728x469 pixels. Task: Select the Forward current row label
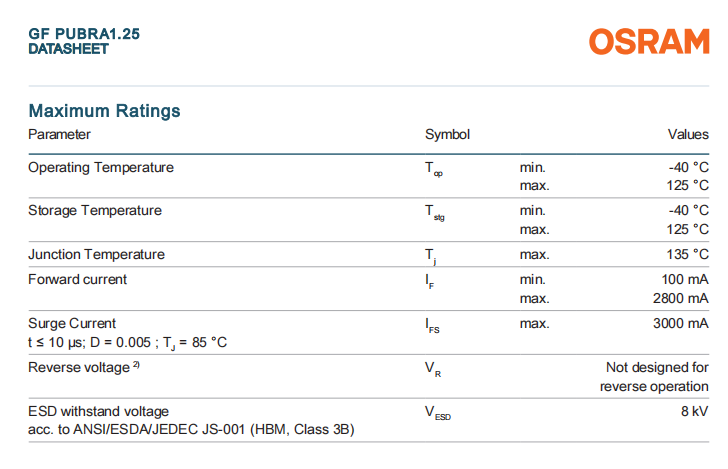[x=78, y=279]
